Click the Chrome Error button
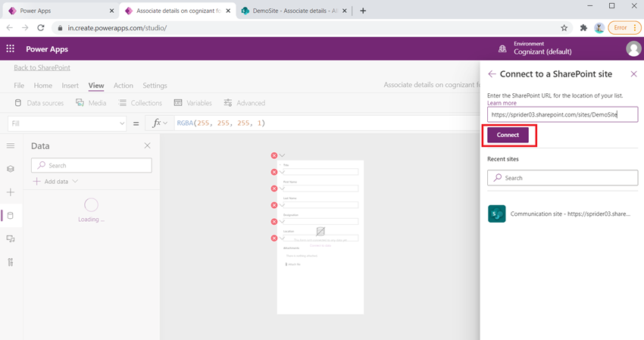 pyautogui.click(x=624, y=28)
